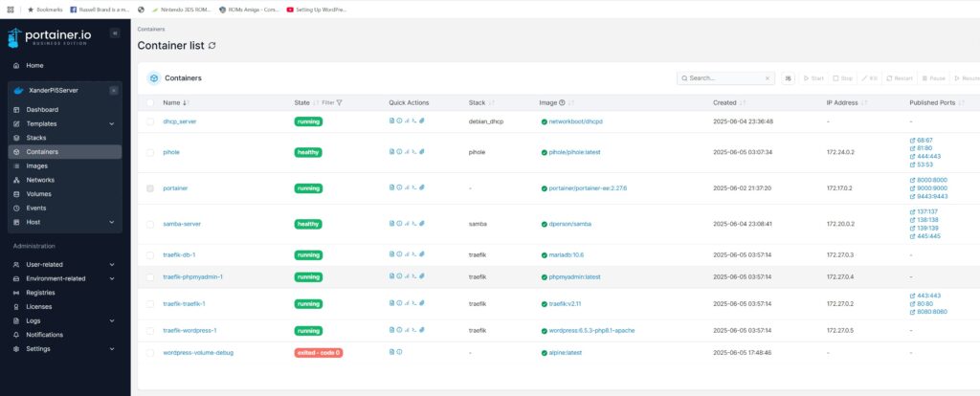Screen dimensions: 980x396
Task: Open the Setting Up WordPress YouTube bookmark
Action: [x=316, y=10]
